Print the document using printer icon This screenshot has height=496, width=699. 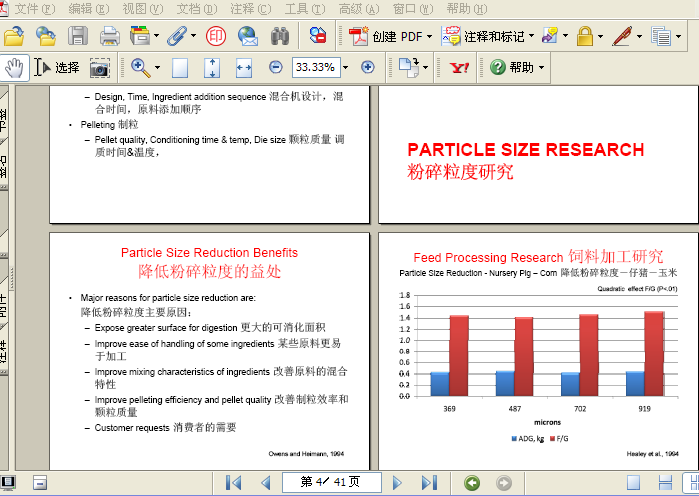tap(109, 37)
